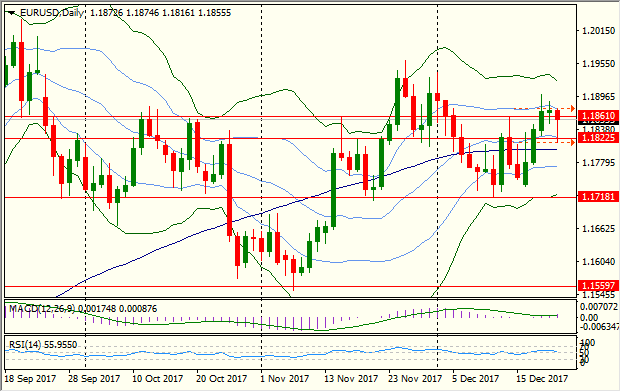Select the 15 Dec 2017 date label
The width and height of the screenshot is (621, 392).
point(542,379)
